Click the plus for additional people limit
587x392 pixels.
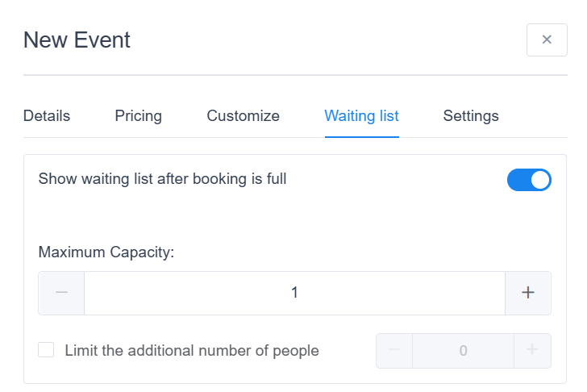(532, 351)
